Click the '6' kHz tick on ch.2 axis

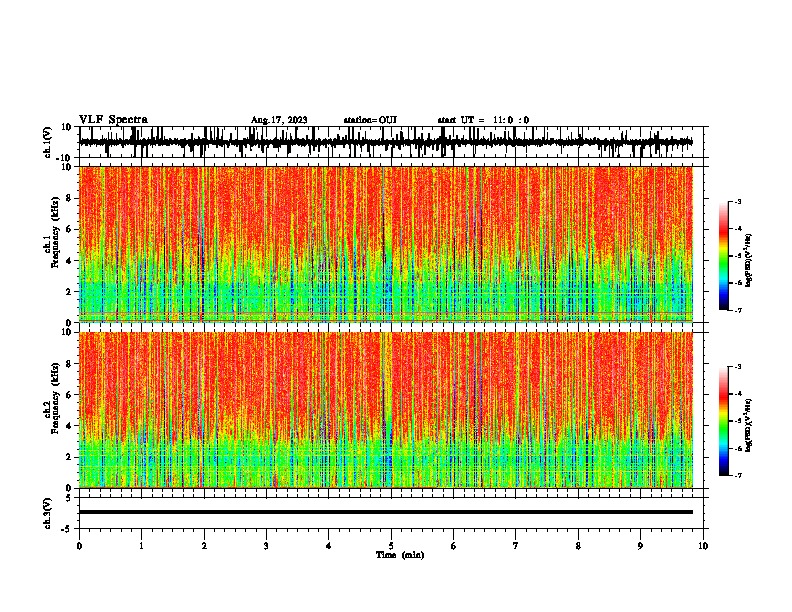click(x=69, y=395)
